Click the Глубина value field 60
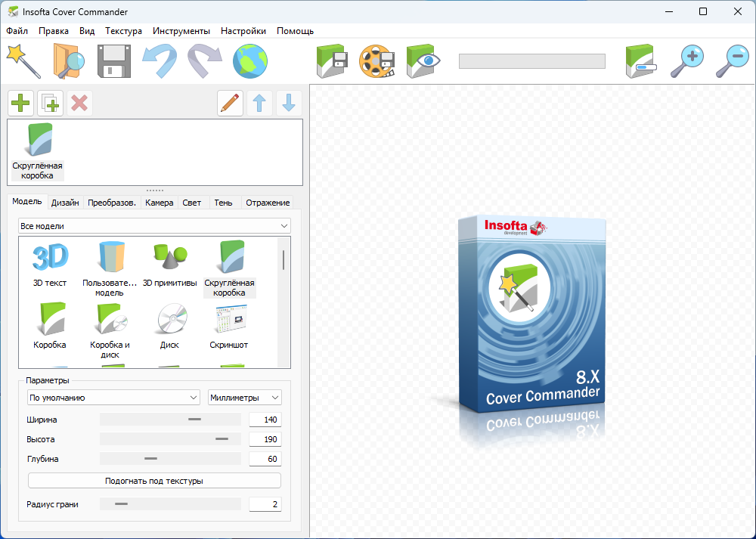The width and height of the screenshot is (756, 539). tap(265, 459)
